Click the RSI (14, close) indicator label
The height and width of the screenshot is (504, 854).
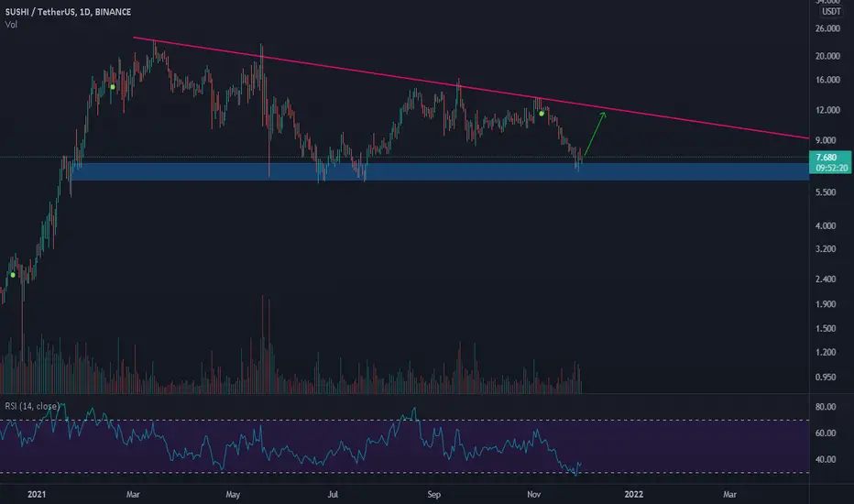(32, 406)
